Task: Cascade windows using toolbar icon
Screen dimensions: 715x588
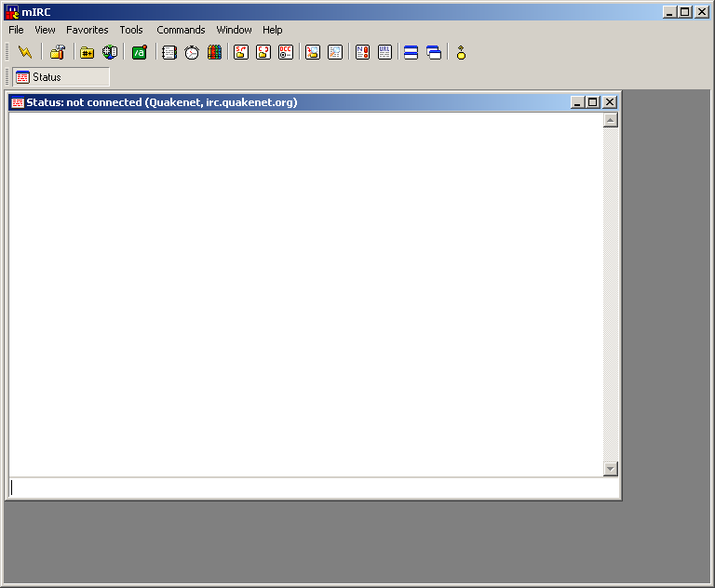Action: pyautogui.click(x=434, y=52)
